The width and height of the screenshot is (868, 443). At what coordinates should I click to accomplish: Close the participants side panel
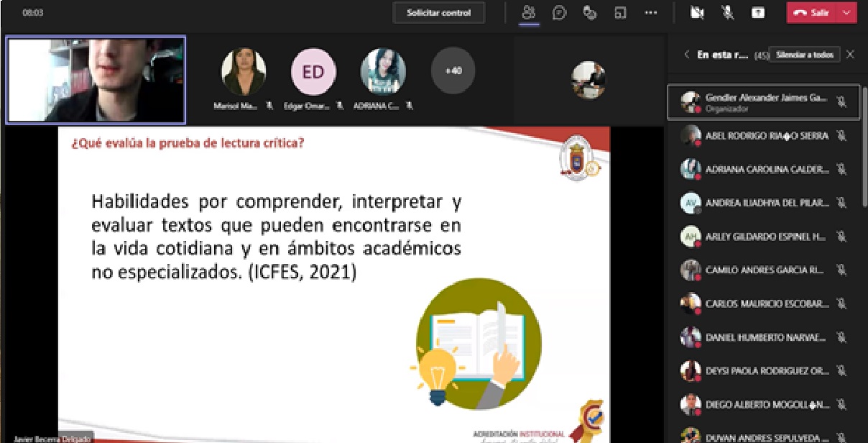click(851, 55)
